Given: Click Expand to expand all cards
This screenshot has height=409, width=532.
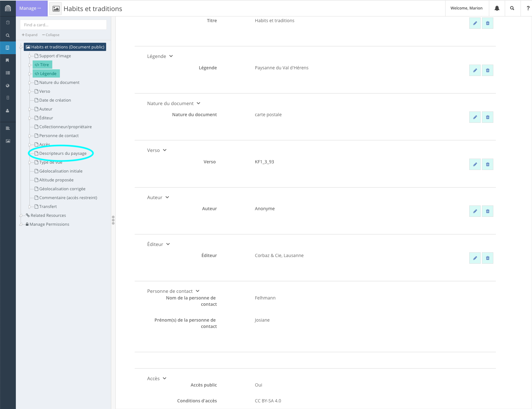Looking at the screenshot, I should (29, 35).
